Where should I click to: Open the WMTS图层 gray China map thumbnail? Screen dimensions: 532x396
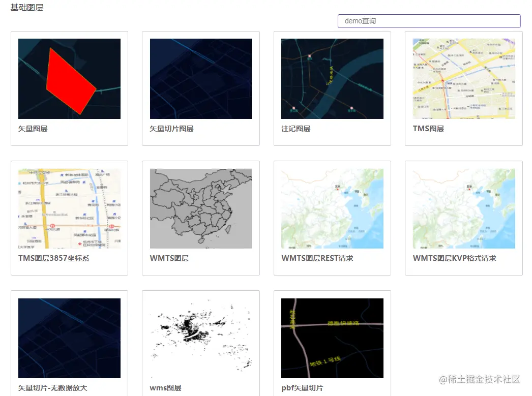201,208
